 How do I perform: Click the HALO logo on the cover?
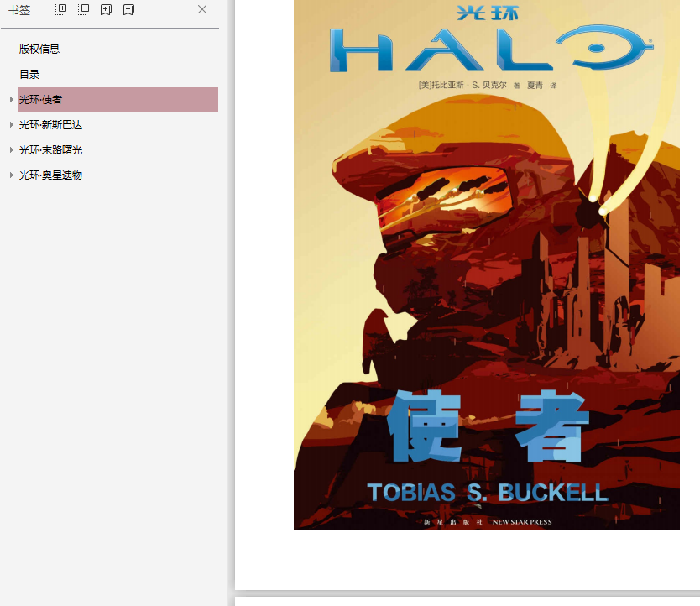[491, 48]
